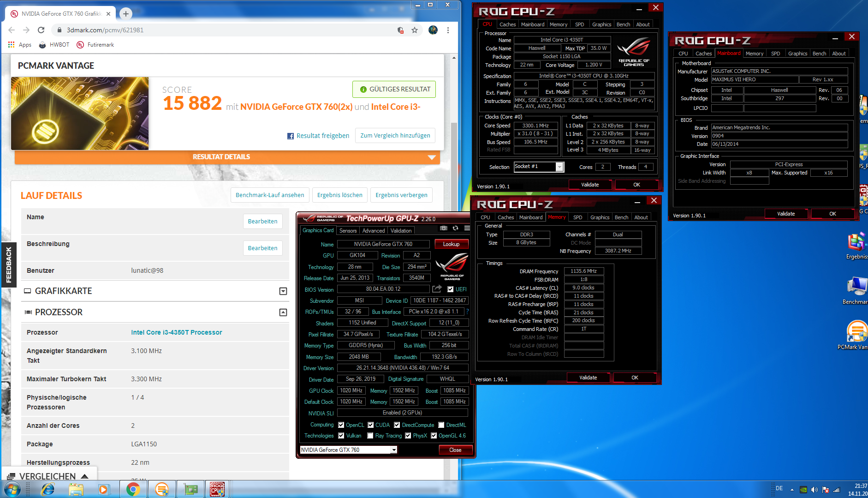Toggle the Ray Tracing checkbox
The height and width of the screenshot is (498, 868).
[x=370, y=436]
